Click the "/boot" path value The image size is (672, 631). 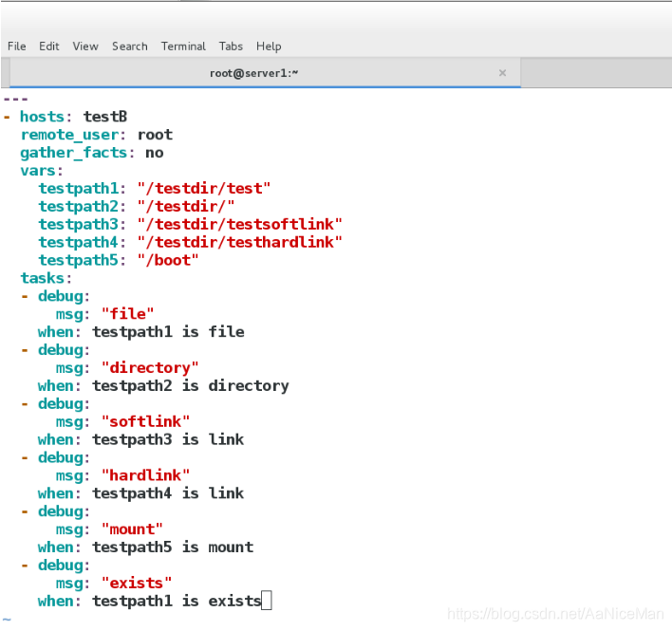[168, 260]
